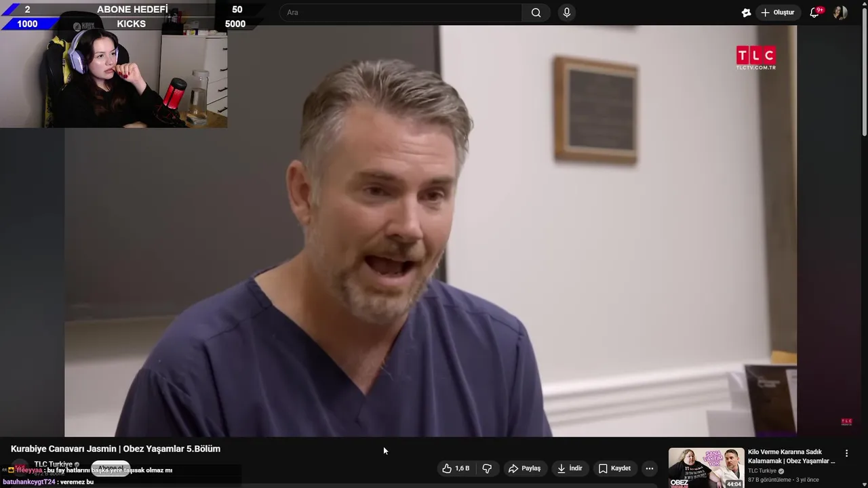Activate voice search microphone
This screenshot has width=868, height=488.
(x=567, y=12)
